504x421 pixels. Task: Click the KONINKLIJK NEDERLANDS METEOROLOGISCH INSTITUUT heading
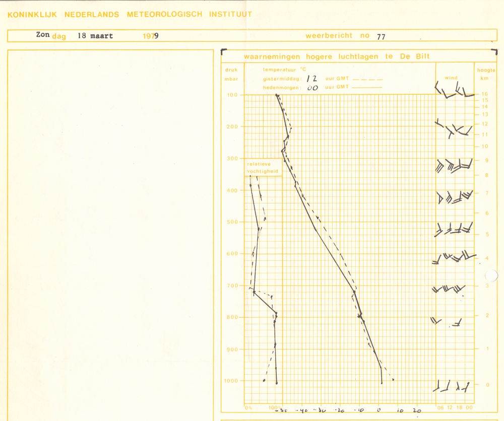[130, 15]
